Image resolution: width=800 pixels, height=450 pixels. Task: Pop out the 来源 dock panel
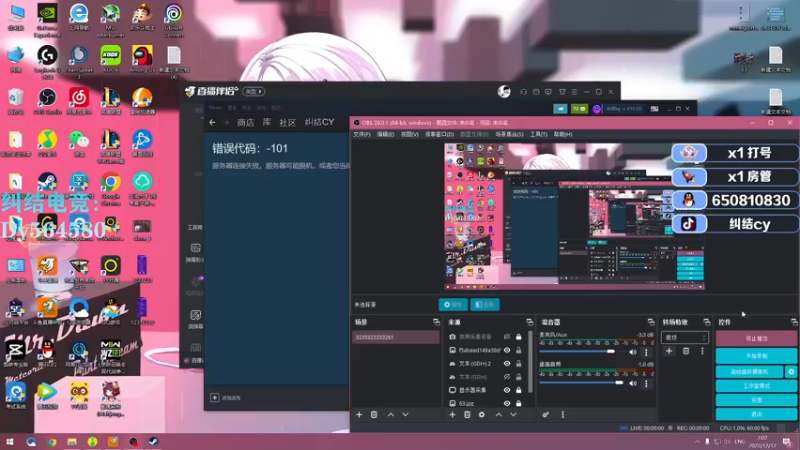point(530,322)
